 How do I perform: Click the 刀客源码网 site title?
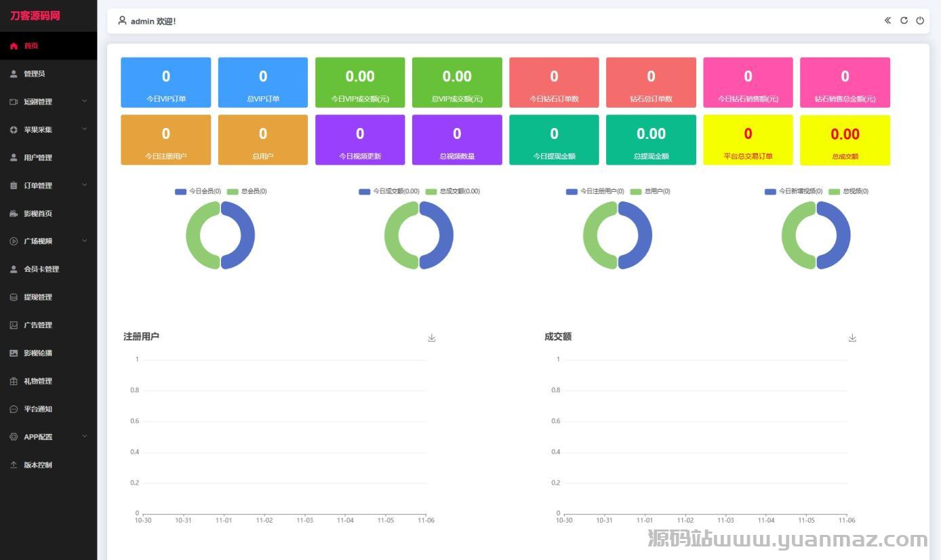click(35, 16)
